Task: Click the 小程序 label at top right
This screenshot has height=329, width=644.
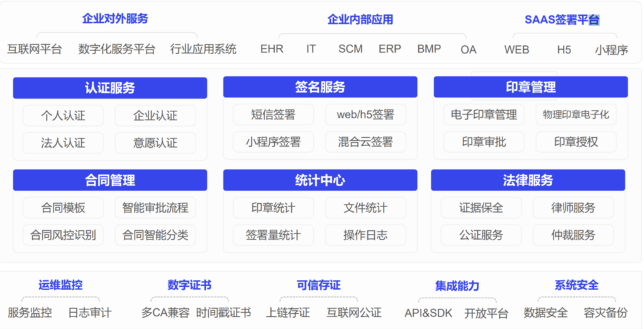Action: [611, 50]
